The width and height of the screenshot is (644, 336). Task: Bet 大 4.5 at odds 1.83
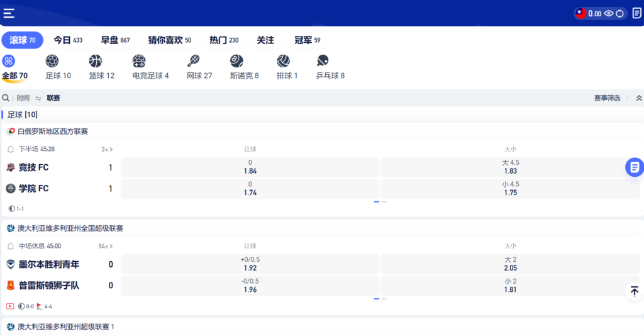coord(511,167)
